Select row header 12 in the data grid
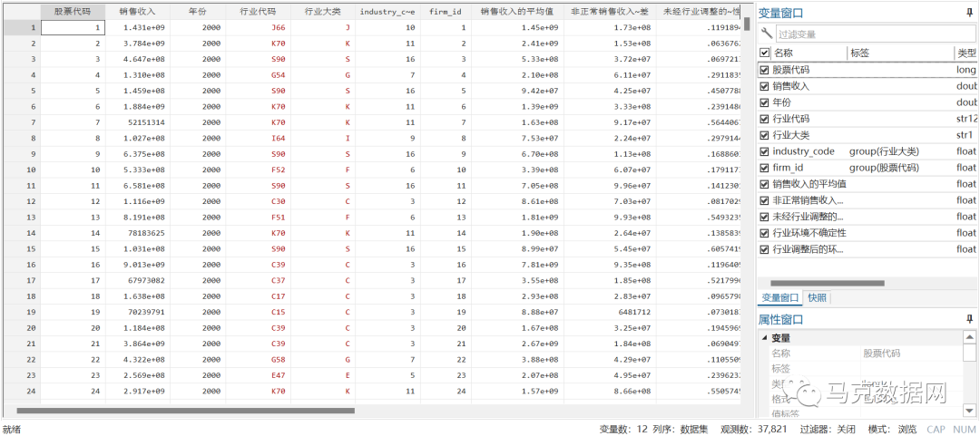 20,200
